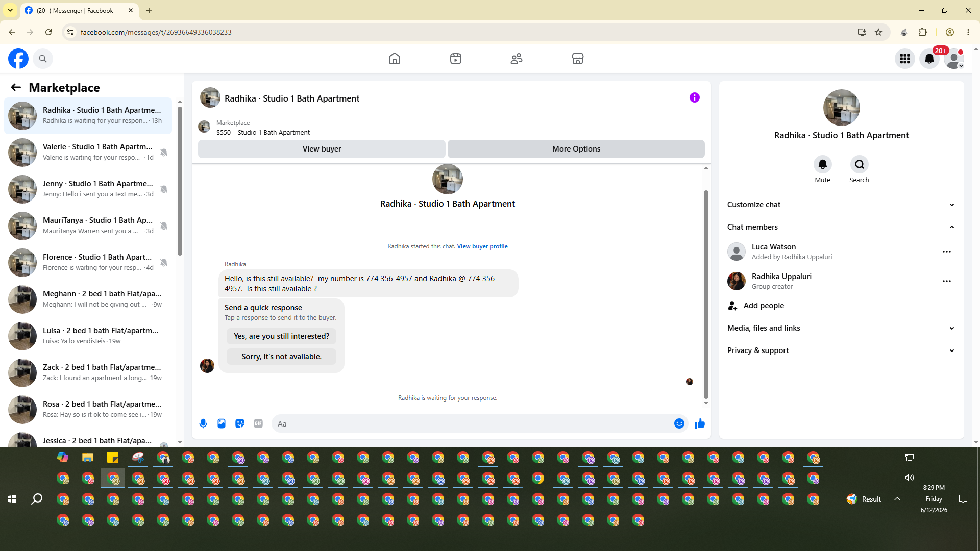Open the Rosa 2 bed chat
The height and width of the screenshot is (551, 980).
[88, 410]
